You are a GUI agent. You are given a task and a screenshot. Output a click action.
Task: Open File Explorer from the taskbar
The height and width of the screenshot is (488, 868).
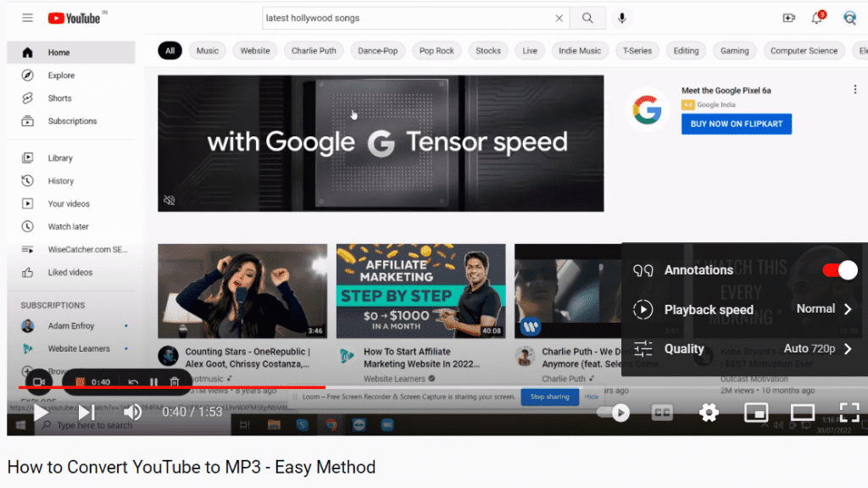click(274, 425)
